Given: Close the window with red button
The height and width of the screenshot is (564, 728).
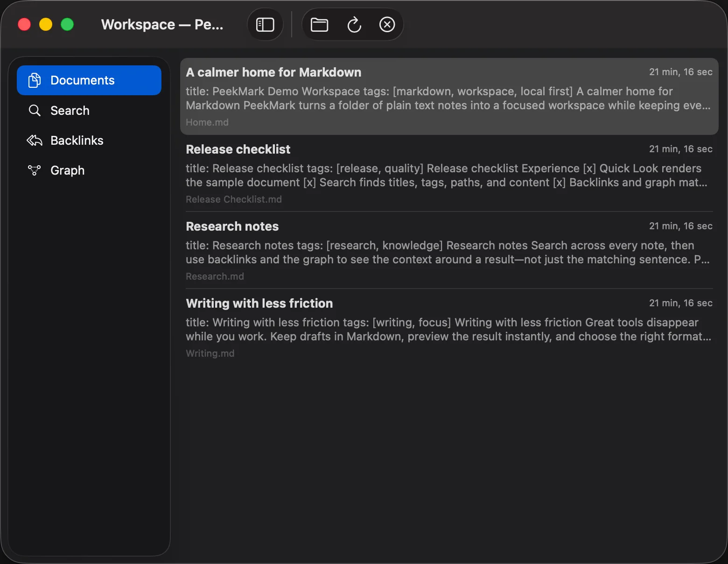Looking at the screenshot, I should pyautogui.click(x=24, y=24).
